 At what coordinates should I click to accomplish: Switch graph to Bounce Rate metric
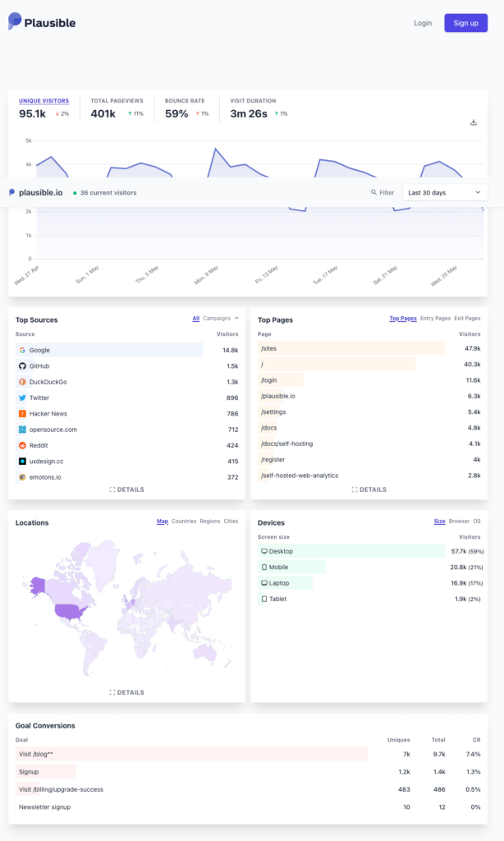tap(185, 101)
